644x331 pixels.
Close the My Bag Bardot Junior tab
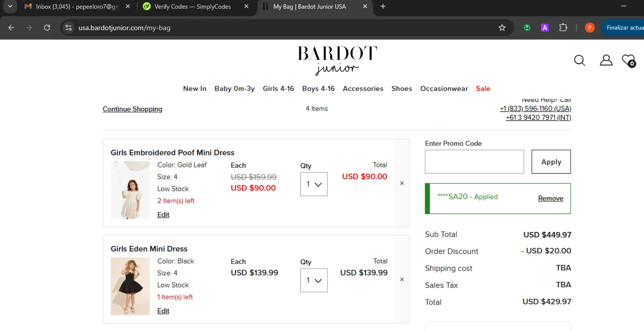pos(365,6)
